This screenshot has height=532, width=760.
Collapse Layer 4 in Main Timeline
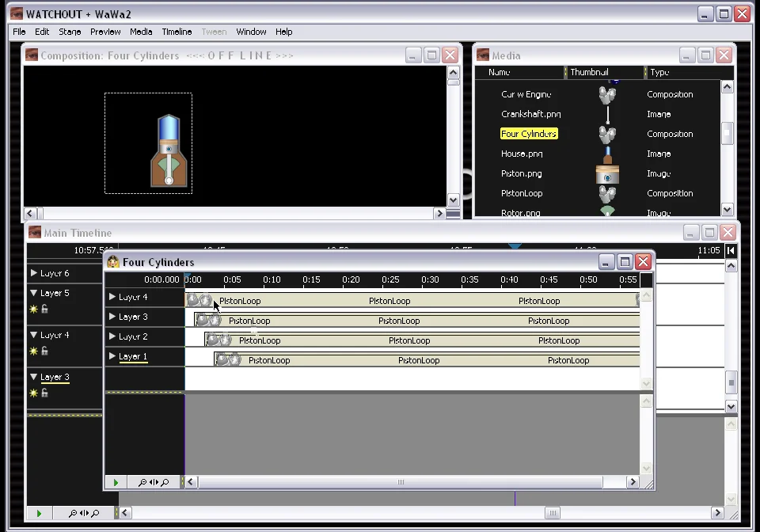(34, 335)
